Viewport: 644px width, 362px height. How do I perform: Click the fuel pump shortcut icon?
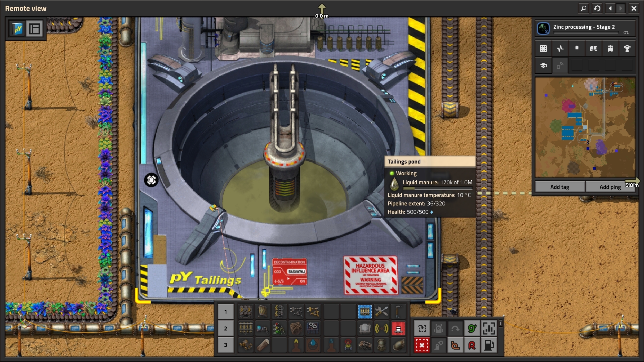pos(489,345)
